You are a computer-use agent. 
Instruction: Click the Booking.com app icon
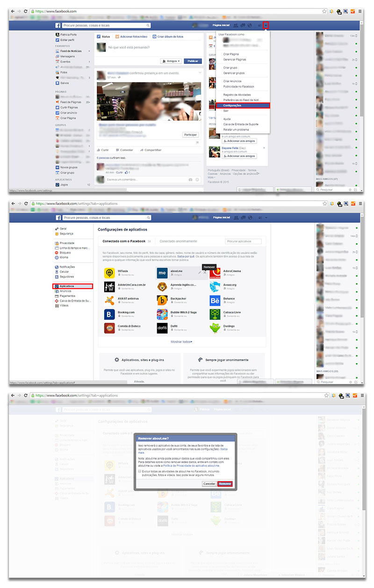[x=110, y=314]
